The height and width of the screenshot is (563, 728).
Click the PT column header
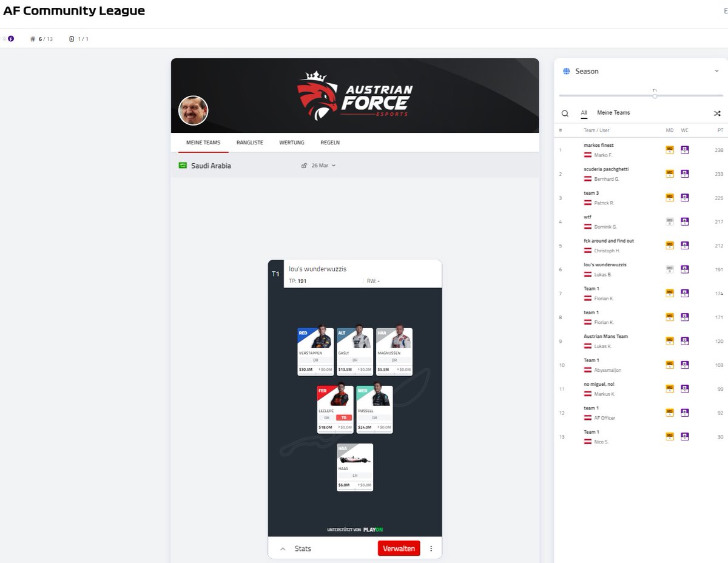click(x=720, y=130)
